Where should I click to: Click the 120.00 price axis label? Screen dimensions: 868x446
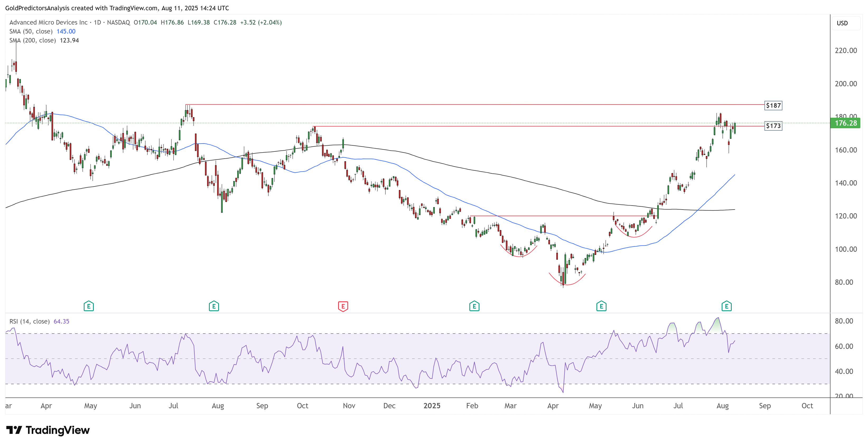[846, 216]
